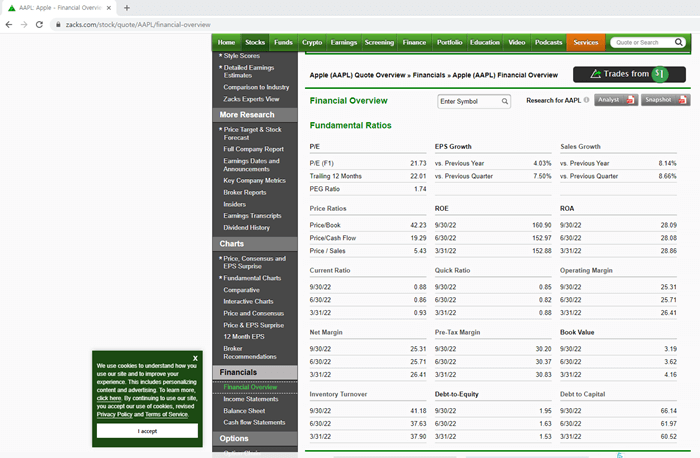Image resolution: width=700 pixels, height=458 pixels.
Task: Open the Video menu item
Action: [517, 42]
